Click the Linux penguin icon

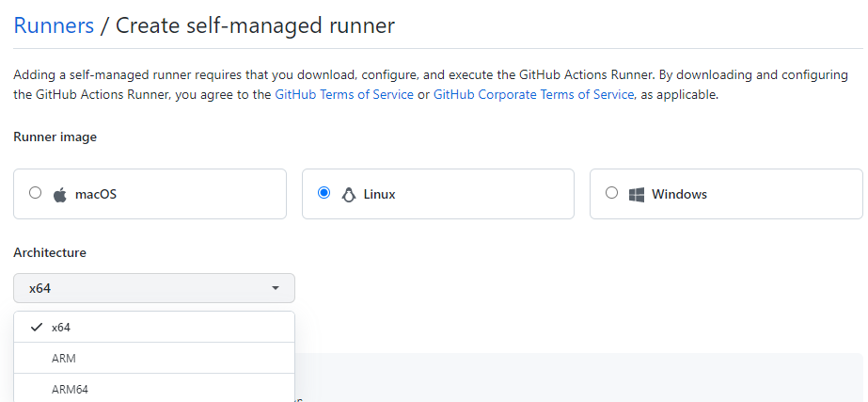click(x=348, y=195)
